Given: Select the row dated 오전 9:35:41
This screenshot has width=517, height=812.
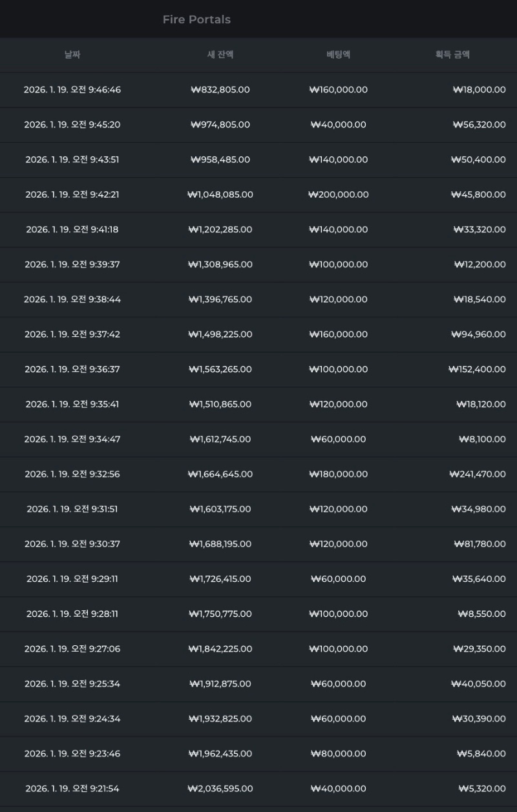Looking at the screenshot, I should click(x=72, y=404).
